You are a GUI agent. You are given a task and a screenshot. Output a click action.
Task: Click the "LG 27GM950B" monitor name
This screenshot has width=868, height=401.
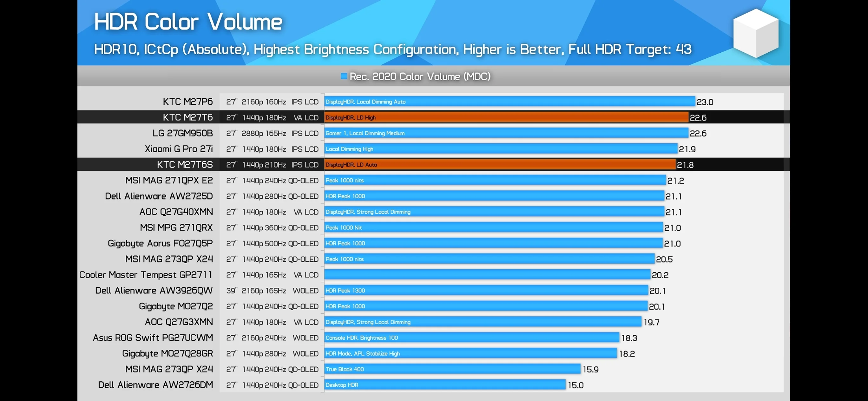[x=183, y=133]
